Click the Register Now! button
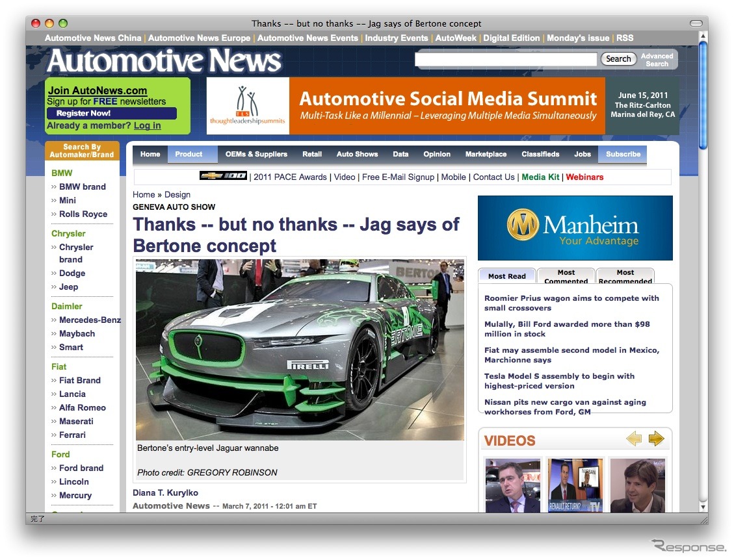 pyautogui.click(x=112, y=113)
